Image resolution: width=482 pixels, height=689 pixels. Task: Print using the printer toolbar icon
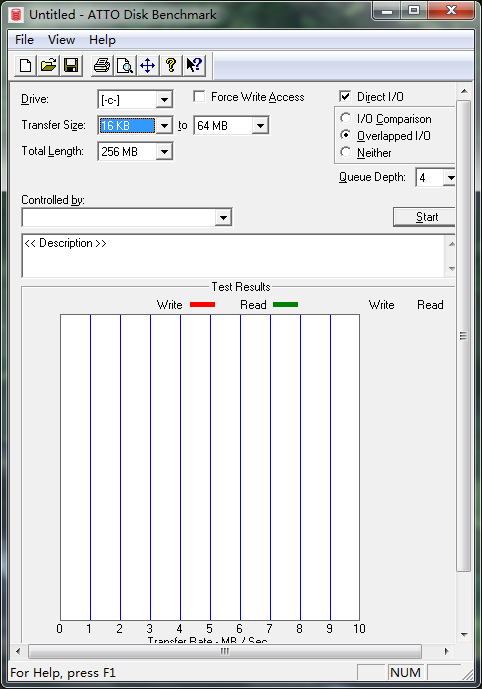pyautogui.click(x=102, y=65)
